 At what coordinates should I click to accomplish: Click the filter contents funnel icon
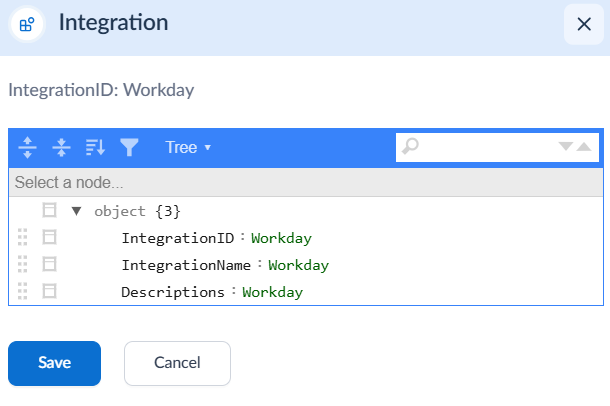pyautogui.click(x=129, y=147)
